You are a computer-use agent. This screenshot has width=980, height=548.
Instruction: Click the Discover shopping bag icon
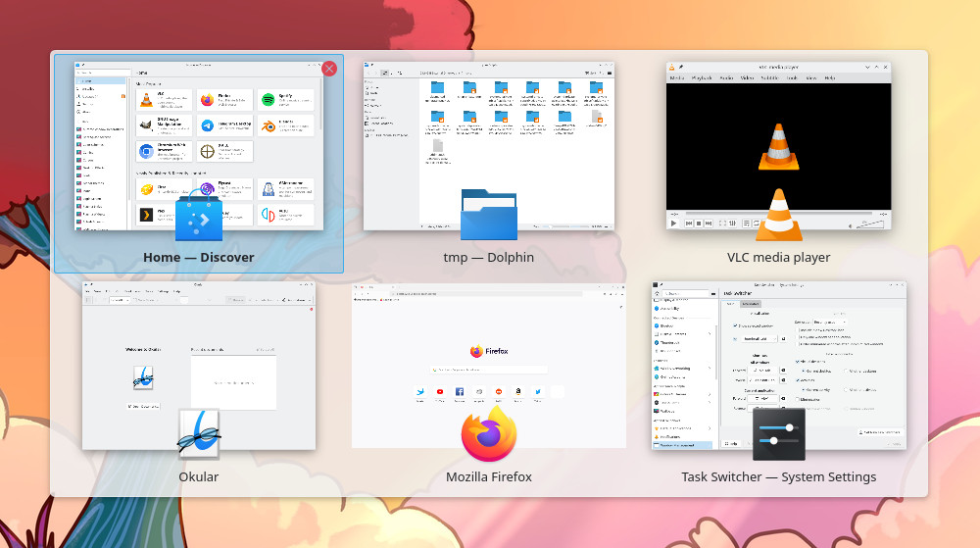(199, 217)
